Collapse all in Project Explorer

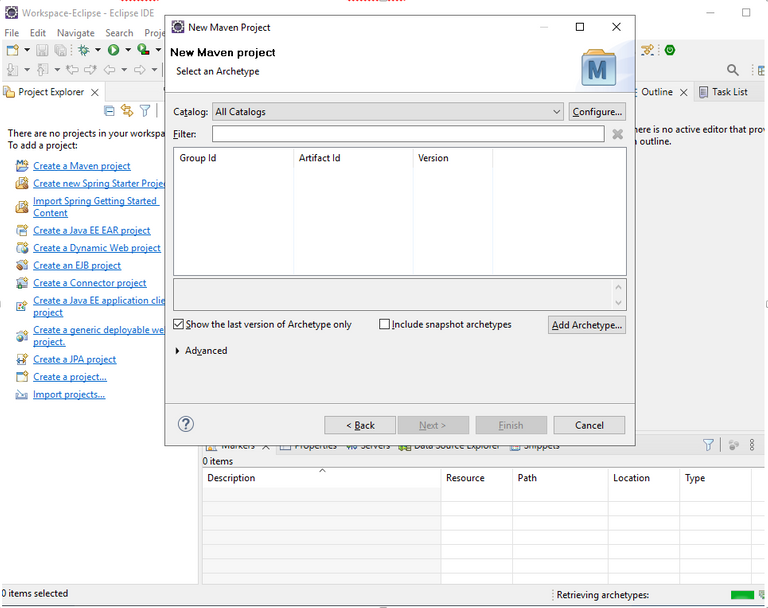pyautogui.click(x=109, y=111)
